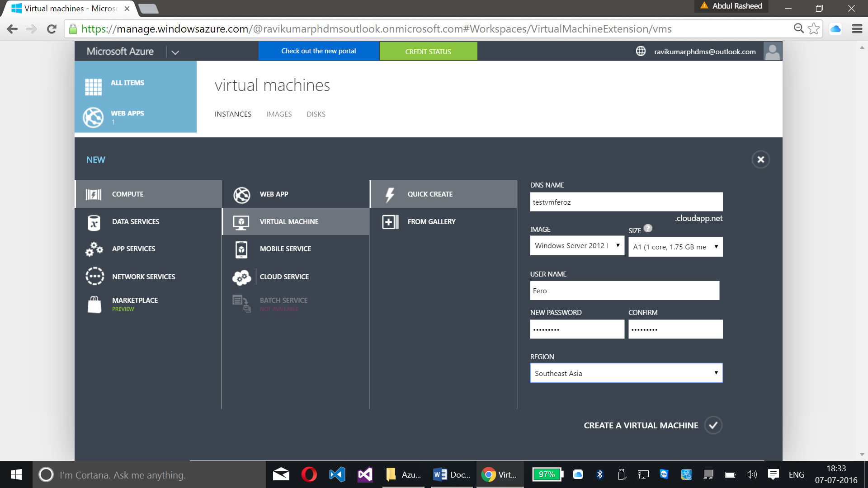Choose the Web App icon in New menu
Image resolution: width=868 pixels, height=488 pixels.
point(241,195)
